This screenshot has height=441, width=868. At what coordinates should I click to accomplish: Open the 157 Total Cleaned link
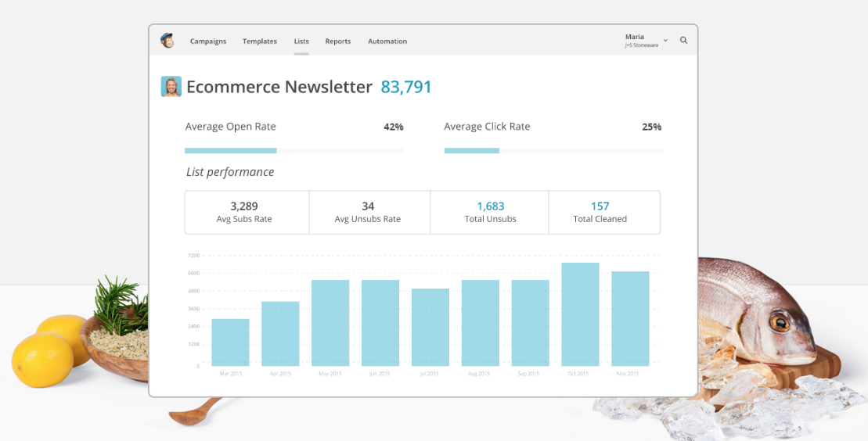[x=600, y=206]
